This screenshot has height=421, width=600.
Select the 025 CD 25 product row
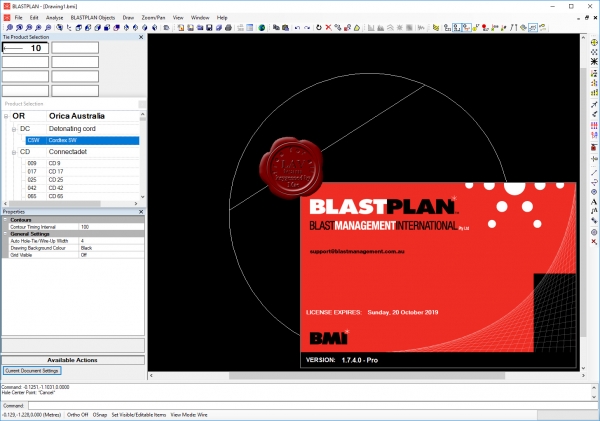click(82, 180)
